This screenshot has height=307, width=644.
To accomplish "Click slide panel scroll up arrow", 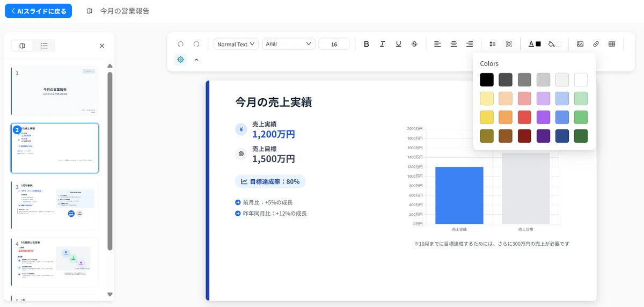I will 110,66.
